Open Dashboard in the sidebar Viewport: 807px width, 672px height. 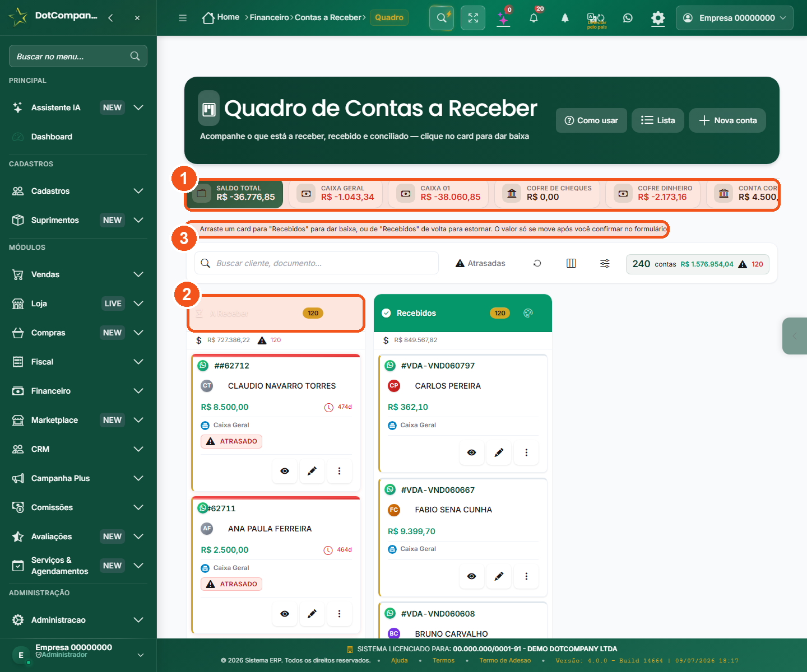click(x=78, y=137)
